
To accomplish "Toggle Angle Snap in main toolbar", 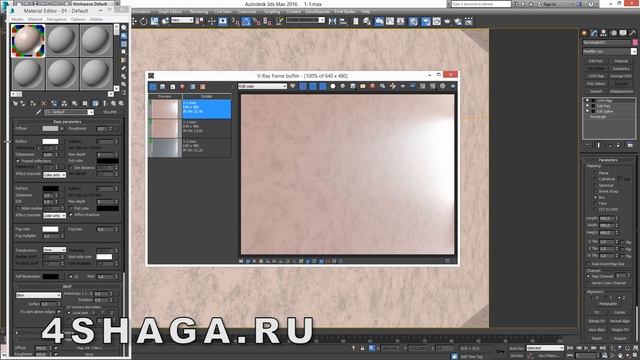I will [x=246, y=21].
